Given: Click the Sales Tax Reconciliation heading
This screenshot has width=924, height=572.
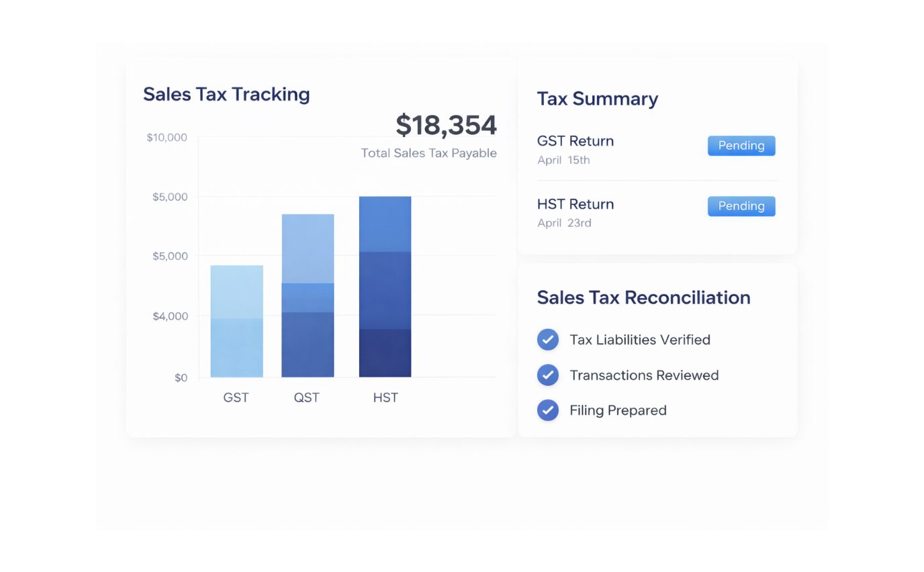Looking at the screenshot, I should coord(643,297).
